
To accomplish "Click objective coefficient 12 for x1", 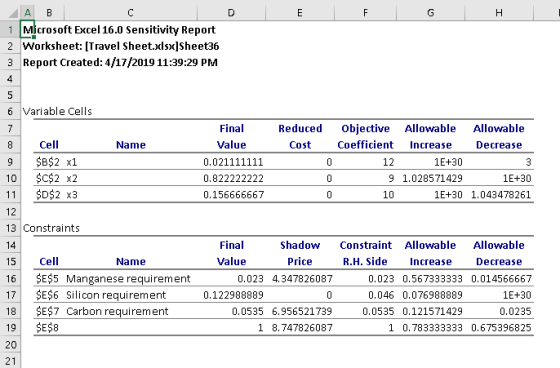I will click(388, 162).
